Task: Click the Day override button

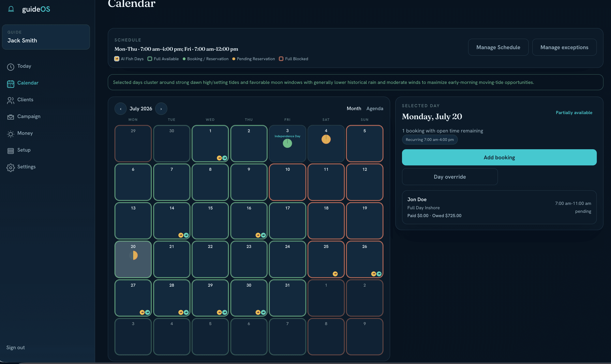Action: click(x=450, y=177)
